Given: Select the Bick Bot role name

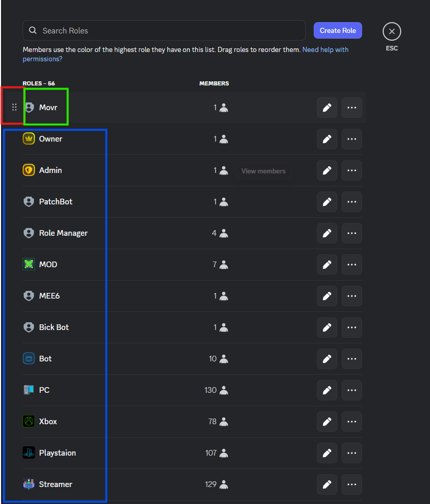Looking at the screenshot, I should point(54,327).
